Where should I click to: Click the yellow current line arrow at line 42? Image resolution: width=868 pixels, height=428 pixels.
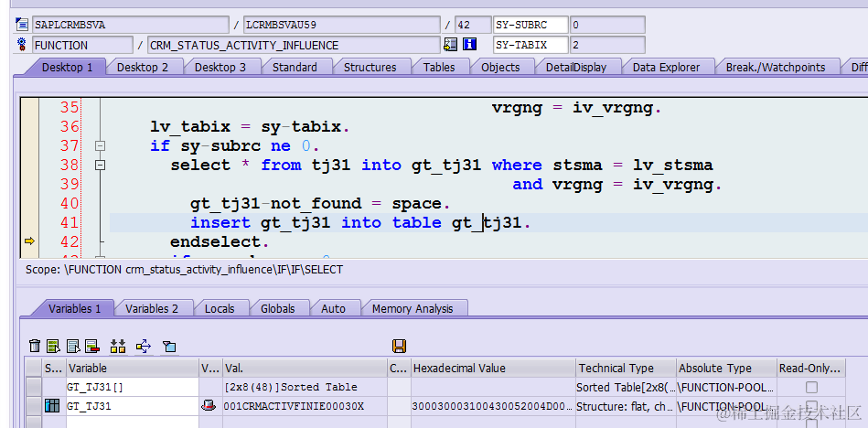(x=30, y=241)
